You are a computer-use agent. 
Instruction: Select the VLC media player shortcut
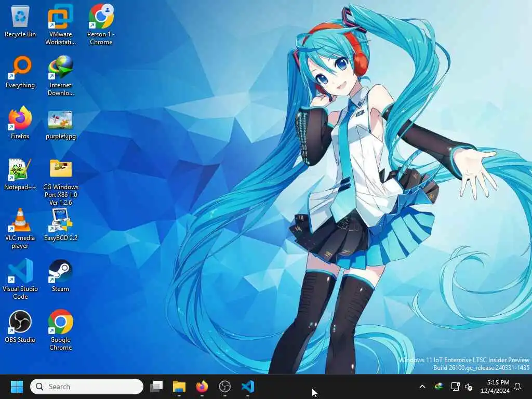pyautogui.click(x=20, y=229)
